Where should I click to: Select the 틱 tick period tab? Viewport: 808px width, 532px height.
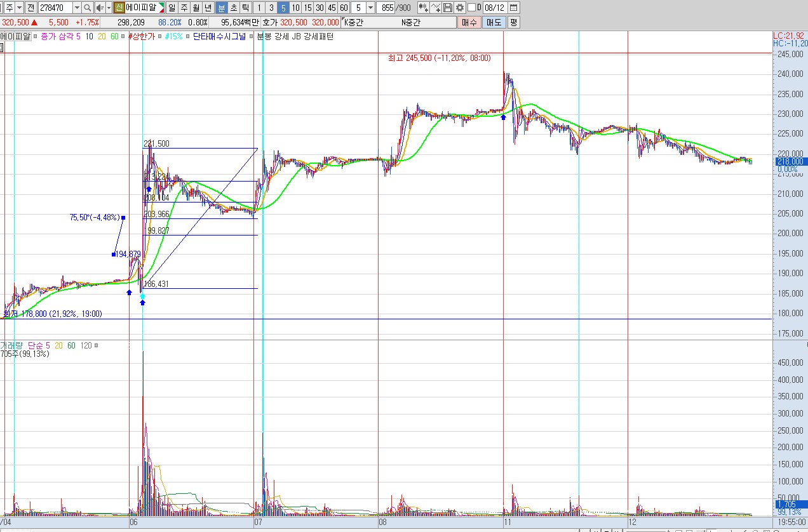[x=245, y=8]
